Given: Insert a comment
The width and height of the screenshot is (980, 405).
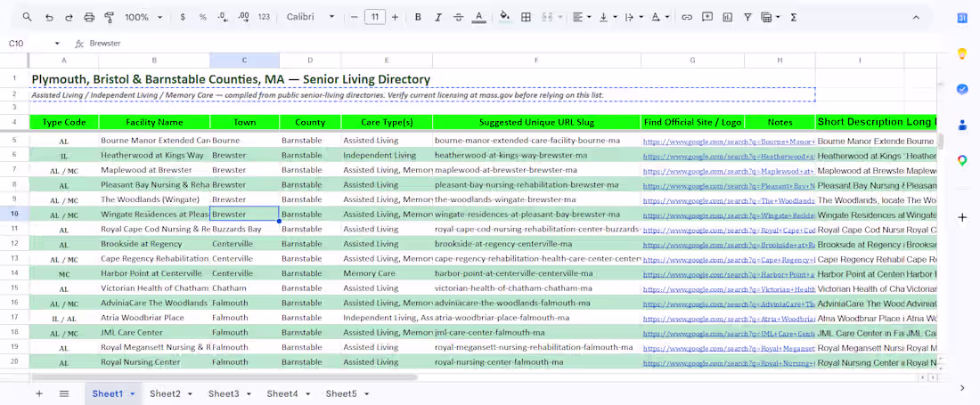Looking at the screenshot, I should click(706, 18).
